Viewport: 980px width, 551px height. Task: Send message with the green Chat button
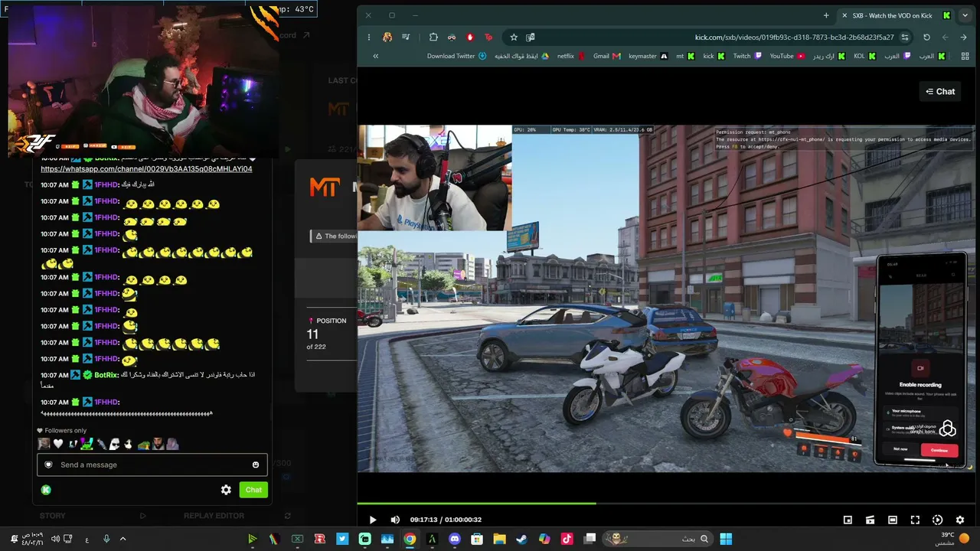[x=253, y=490]
